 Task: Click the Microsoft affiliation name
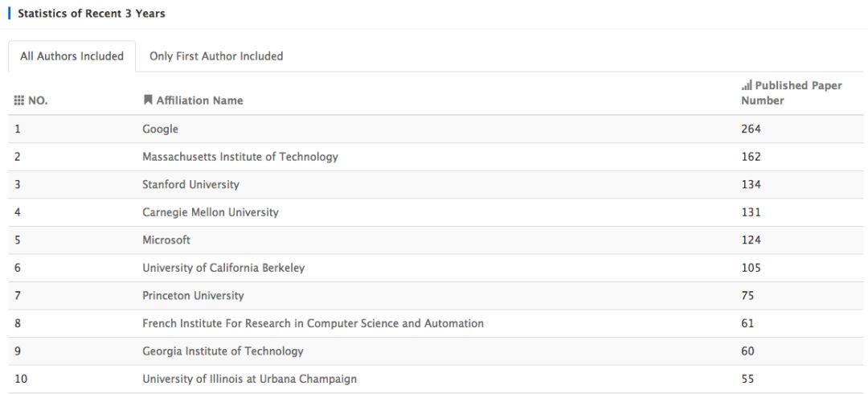(x=166, y=240)
